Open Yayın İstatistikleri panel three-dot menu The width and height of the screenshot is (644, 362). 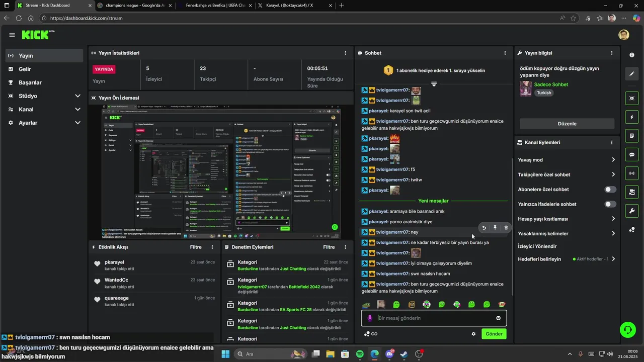point(345,53)
